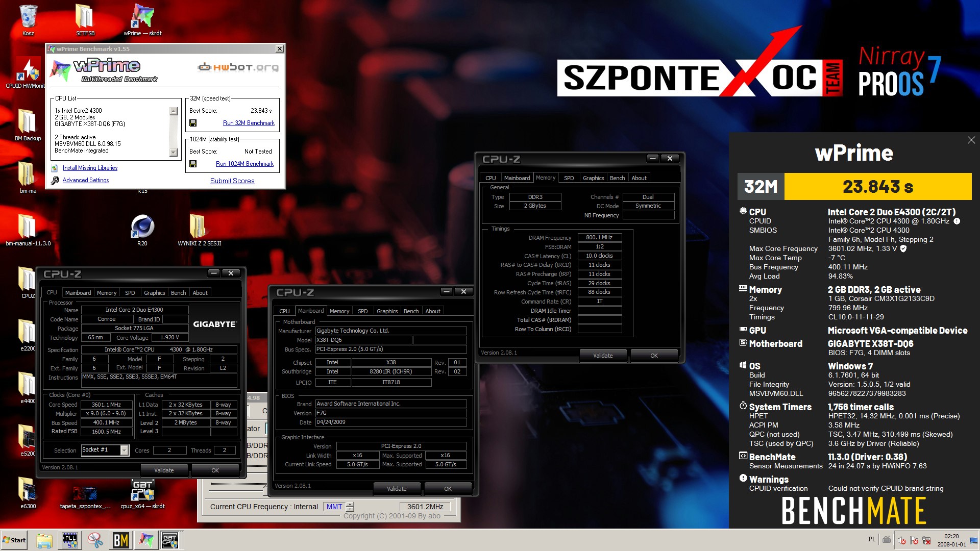Click the Advanced Settings wrench icon

tap(55, 180)
